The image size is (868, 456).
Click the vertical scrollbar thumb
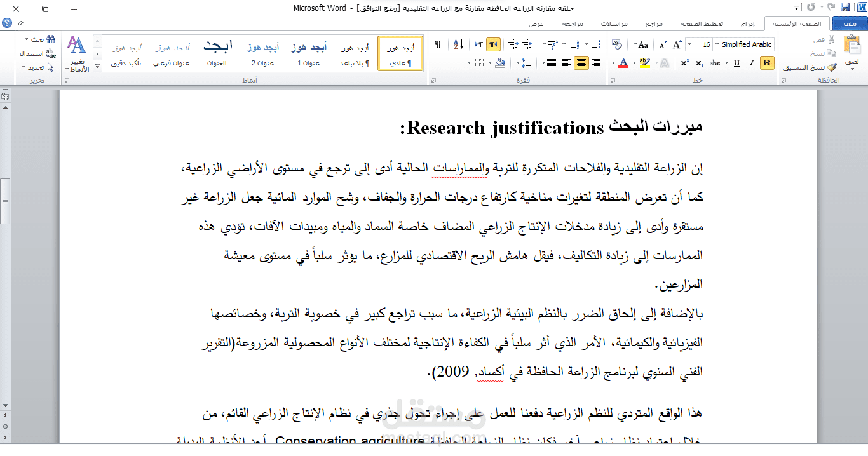click(5, 201)
